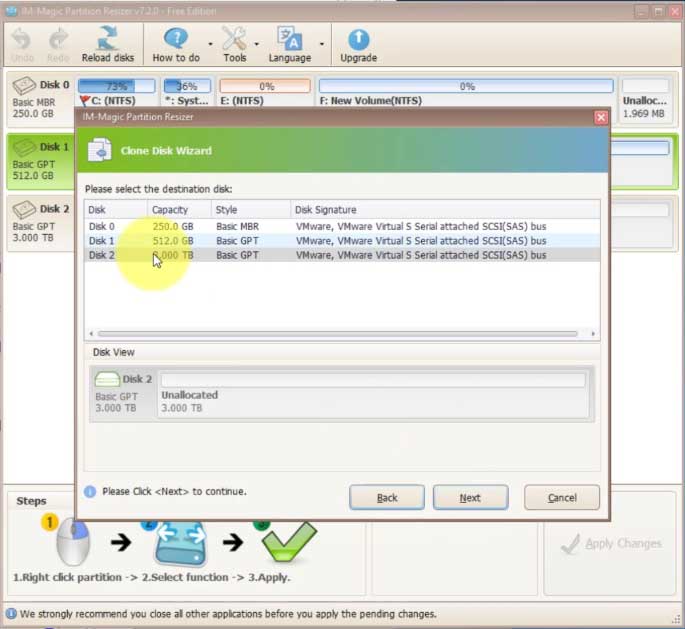Click the Disk 2 drive icon in main window
685x629 pixels.
[24, 210]
